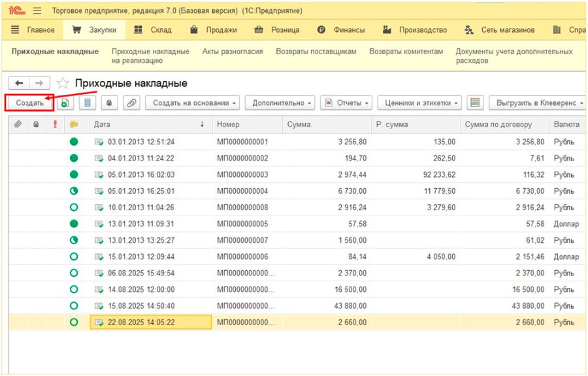Expand the Выгрузить в Клеверенс dropdown
Image resolution: width=588 pixels, height=376 pixels.
[x=538, y=102]
